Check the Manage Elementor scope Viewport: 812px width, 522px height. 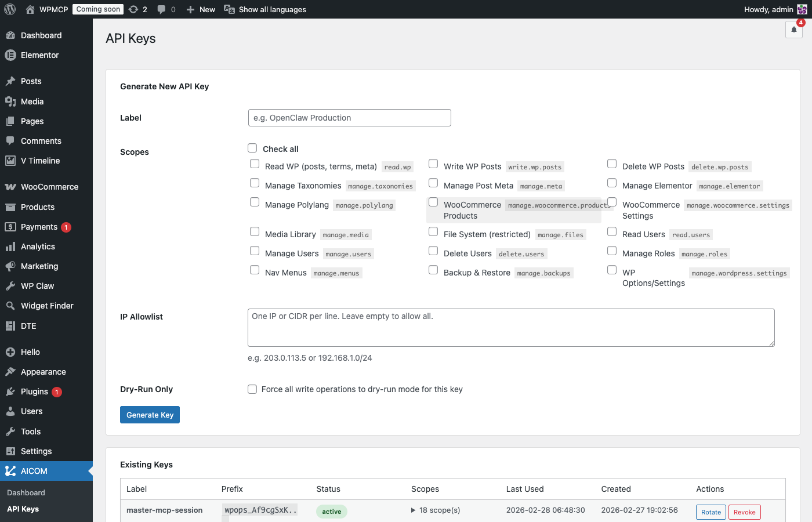tap(612, 182)
